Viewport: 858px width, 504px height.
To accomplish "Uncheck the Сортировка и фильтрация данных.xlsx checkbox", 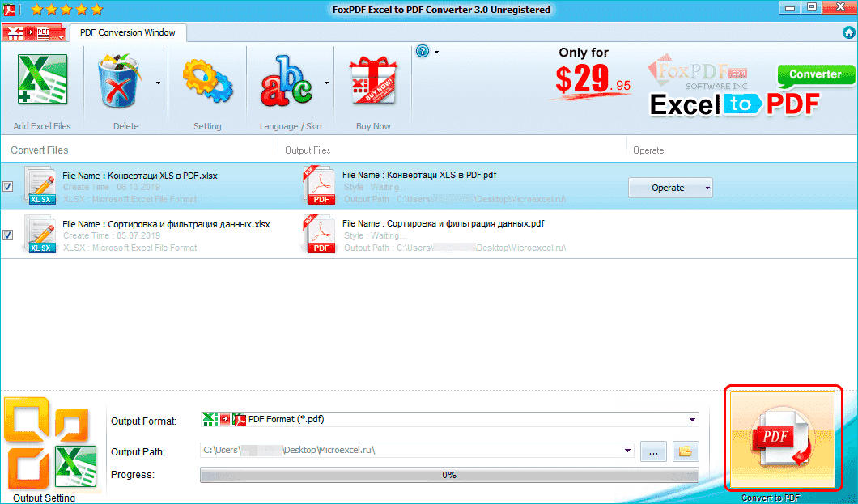I will [8, 235].
